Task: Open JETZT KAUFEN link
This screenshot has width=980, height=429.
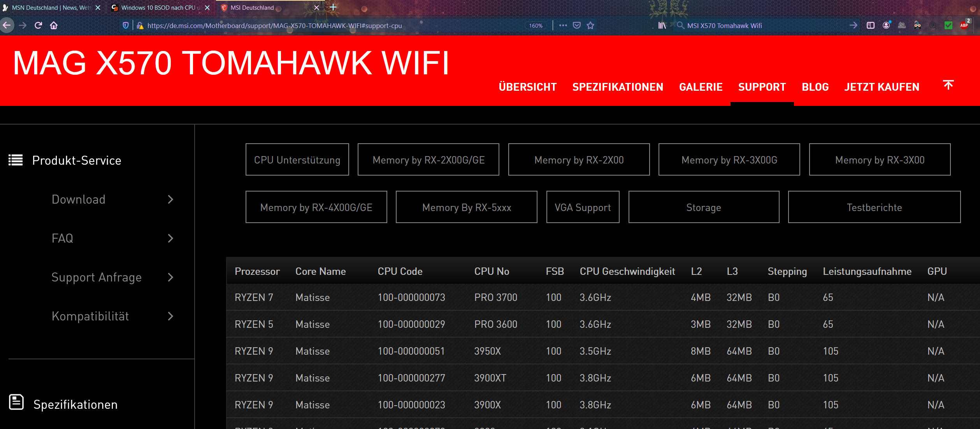Action: [882, 87]
